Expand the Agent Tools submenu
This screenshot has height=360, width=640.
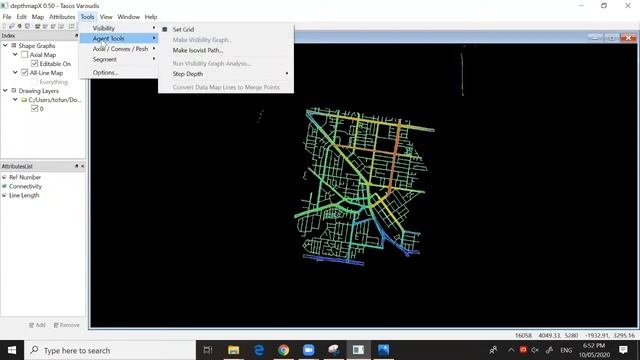[x=118, y=38]
